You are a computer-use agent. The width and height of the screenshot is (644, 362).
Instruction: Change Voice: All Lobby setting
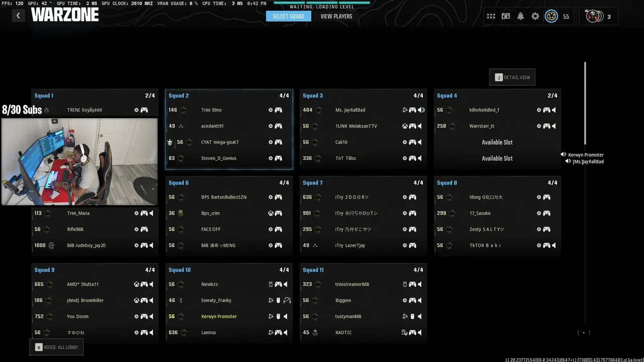[56, 347]
